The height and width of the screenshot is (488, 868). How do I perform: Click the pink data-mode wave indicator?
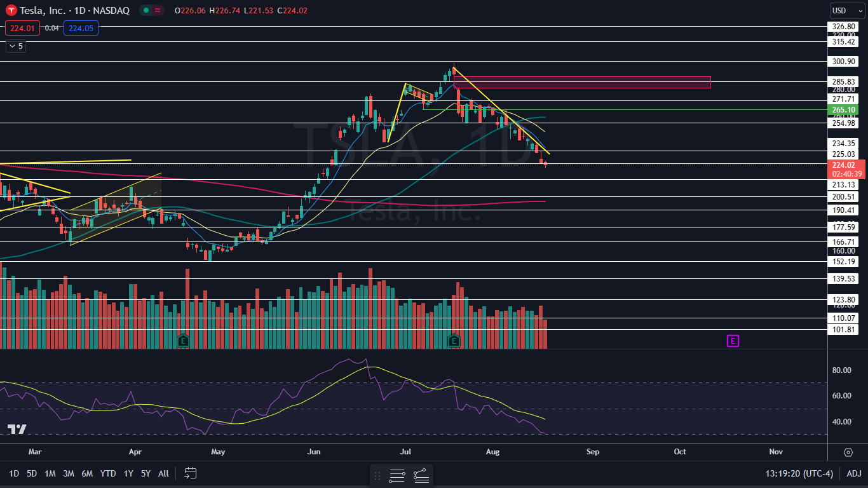point(158,10)
